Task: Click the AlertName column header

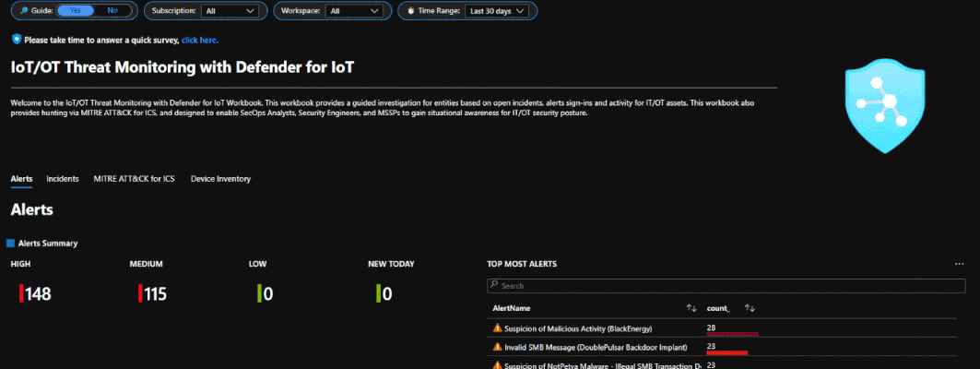Action: click(512, 308)
